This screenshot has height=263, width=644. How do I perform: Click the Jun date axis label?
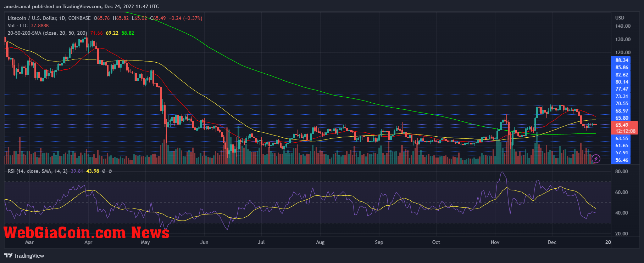pos(204,242)
